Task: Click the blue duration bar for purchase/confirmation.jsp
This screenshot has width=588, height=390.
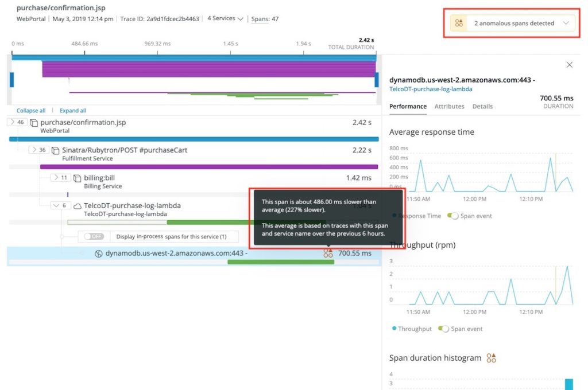Action: pyautogui.click(x=194, y=139)
